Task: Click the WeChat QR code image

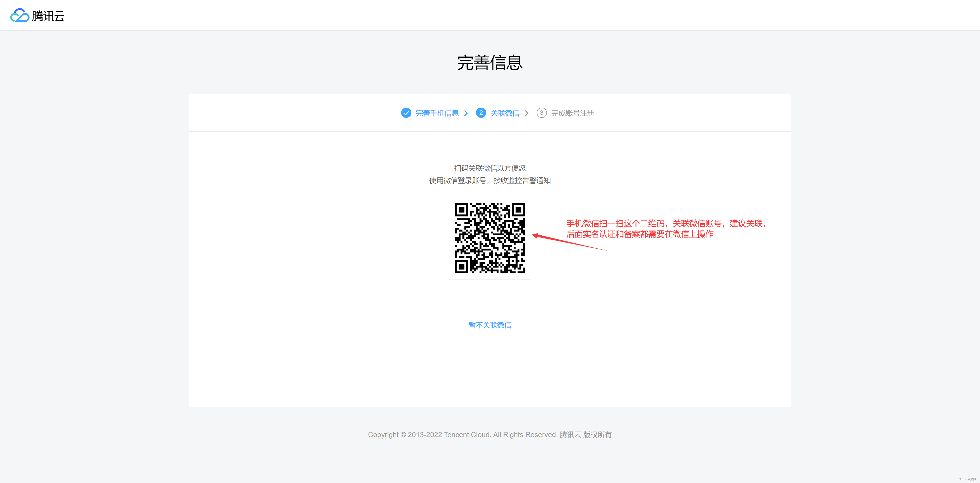Action: pyautogui.click(x=490, y=238)
